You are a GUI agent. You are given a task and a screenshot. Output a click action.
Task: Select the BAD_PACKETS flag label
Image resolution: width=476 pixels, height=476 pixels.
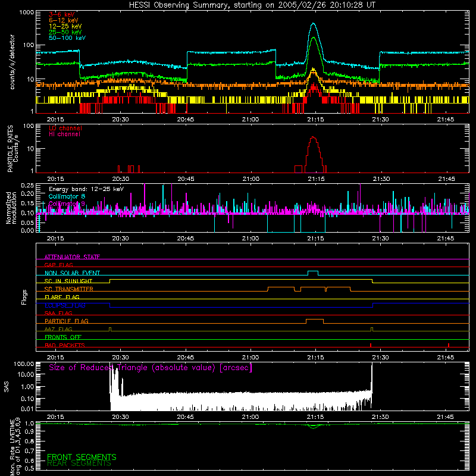coord(65,345)
